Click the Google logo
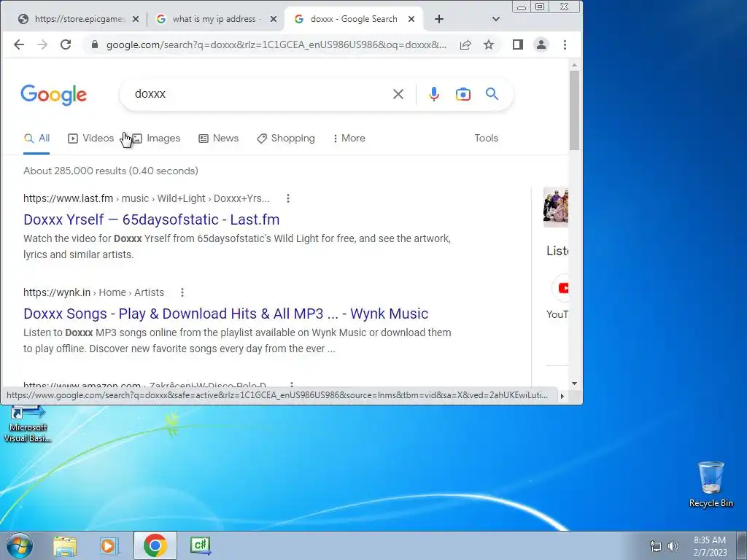This screenshot has height=560, width=747. pyautogui.click(x=54, y=95)
